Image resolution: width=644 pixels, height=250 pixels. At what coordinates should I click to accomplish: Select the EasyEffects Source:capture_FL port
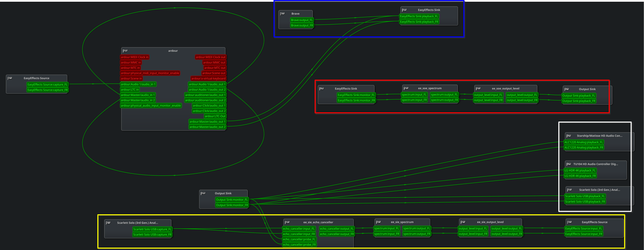(x=47, y=85)
